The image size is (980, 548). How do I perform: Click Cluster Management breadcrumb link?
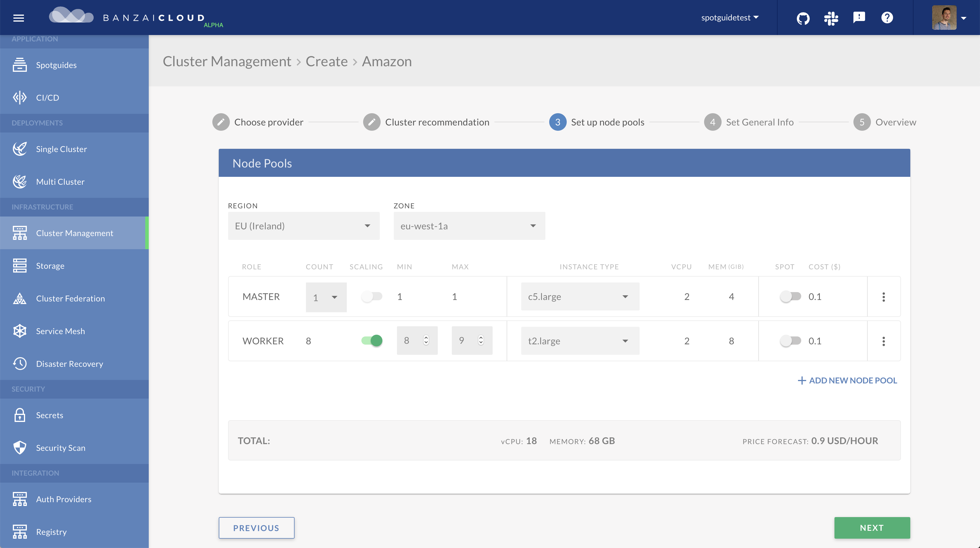(227, 61)
